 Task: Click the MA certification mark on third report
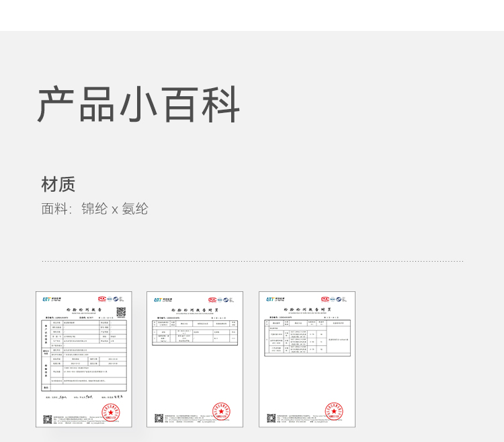(325, 299)
